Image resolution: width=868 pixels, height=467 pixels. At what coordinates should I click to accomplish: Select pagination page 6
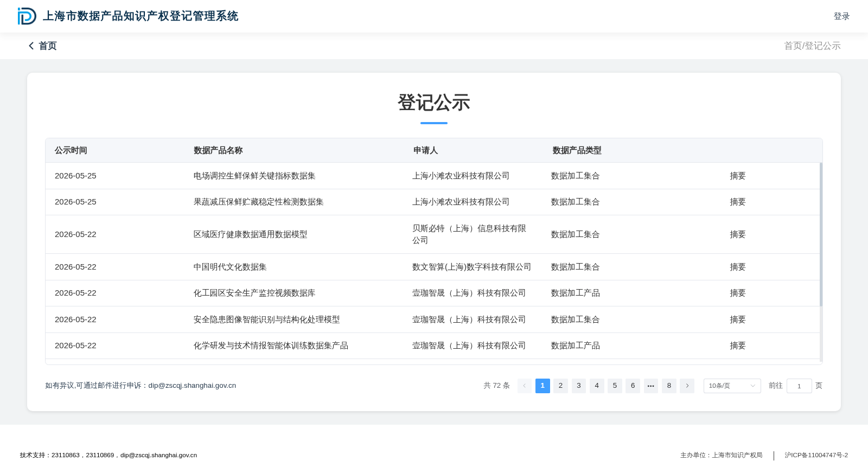[633, 386]
